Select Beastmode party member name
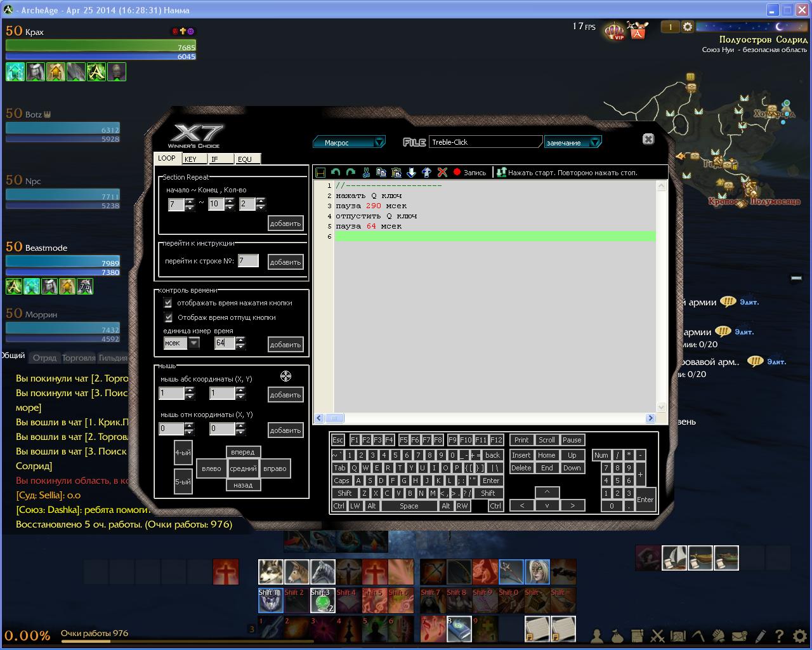 click(46, 248)
